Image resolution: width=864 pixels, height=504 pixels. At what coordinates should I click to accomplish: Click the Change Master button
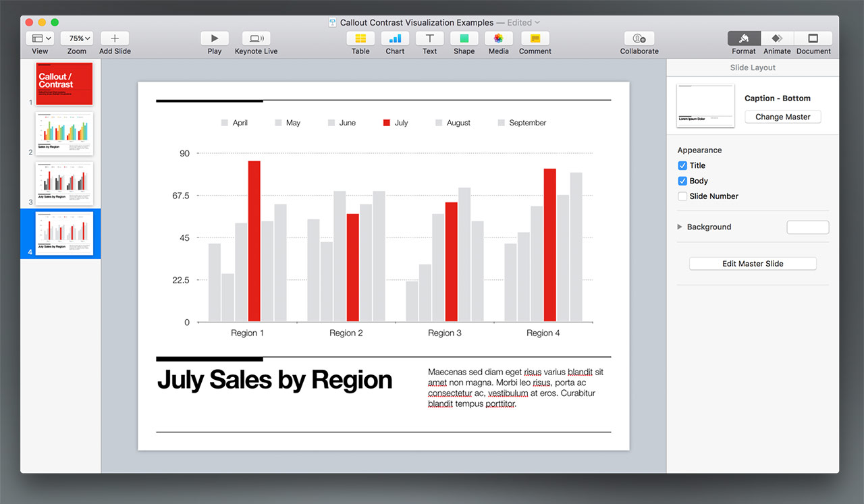pyautogui.click(x=782, y=117)
